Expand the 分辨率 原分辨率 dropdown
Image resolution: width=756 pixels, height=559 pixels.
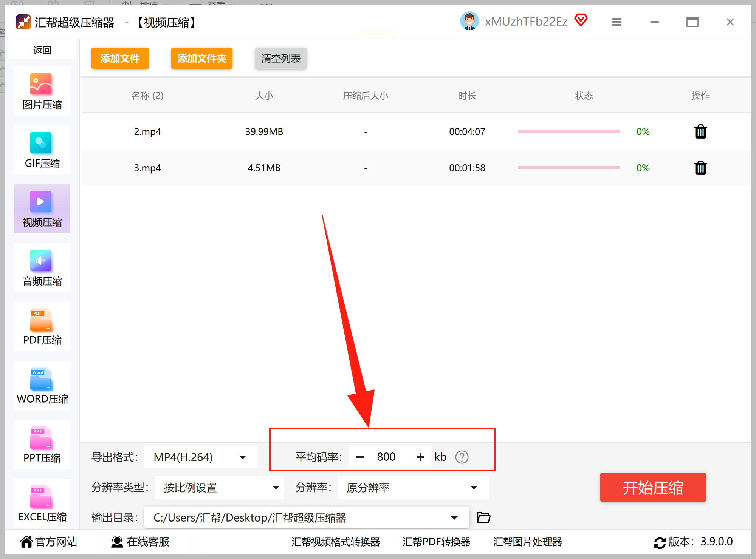(x=474, y=488)
